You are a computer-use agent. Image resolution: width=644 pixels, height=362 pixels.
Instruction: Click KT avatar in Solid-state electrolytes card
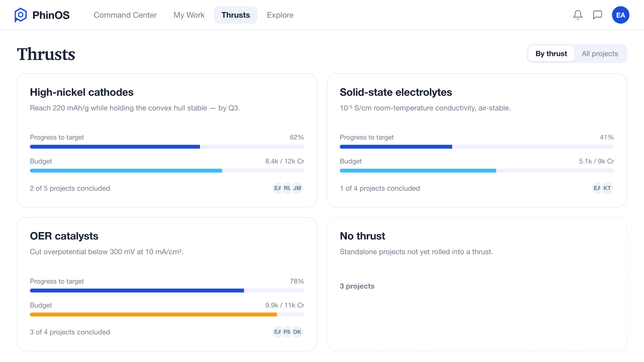(607, 188)
